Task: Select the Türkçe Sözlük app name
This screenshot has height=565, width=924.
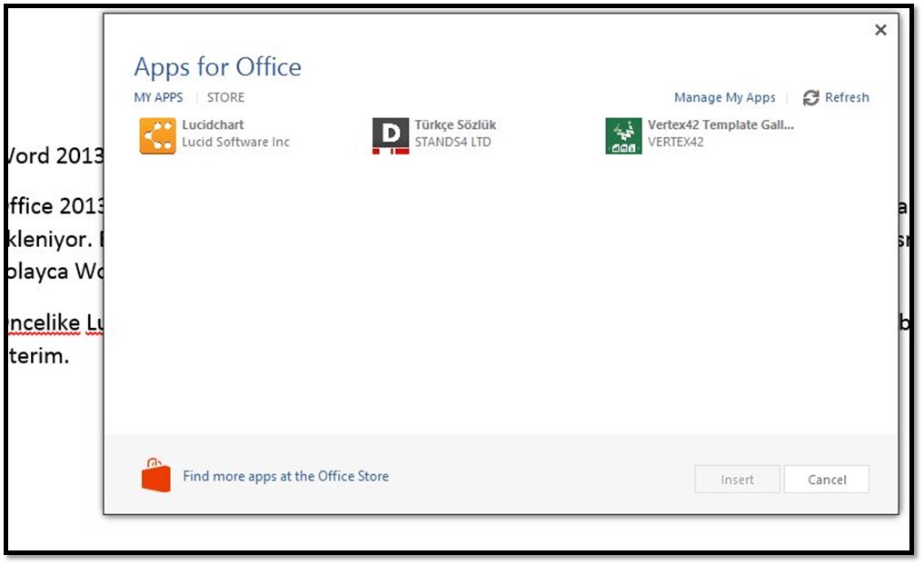Action: [x=455, y=125]
